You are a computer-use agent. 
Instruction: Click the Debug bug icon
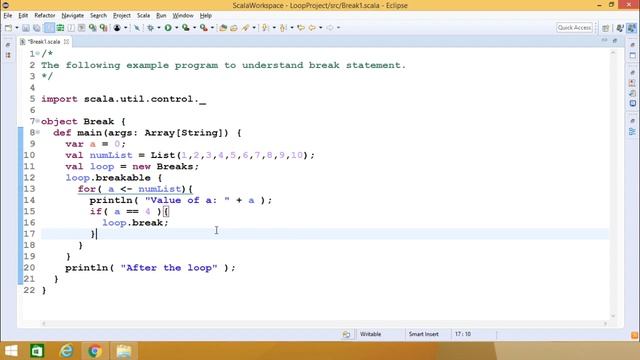[x=151, y=28]
